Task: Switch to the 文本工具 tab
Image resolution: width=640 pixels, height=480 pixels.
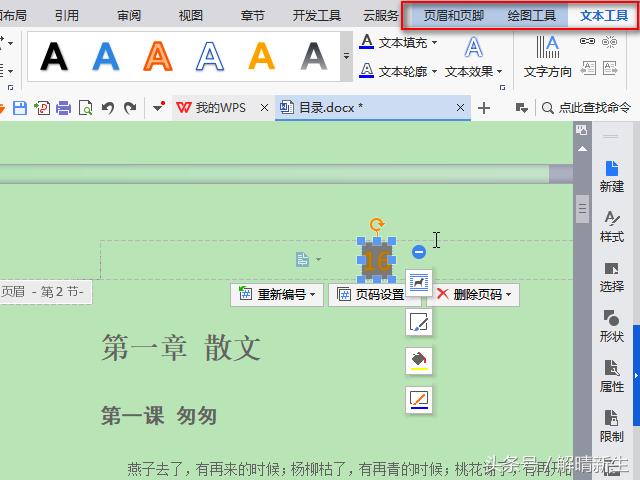Action: tap(604, 16)
